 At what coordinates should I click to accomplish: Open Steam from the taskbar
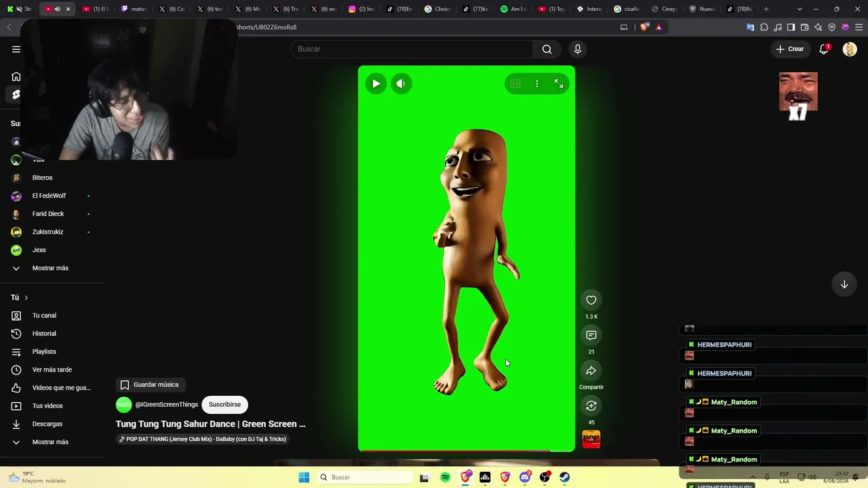pos(564,477)
